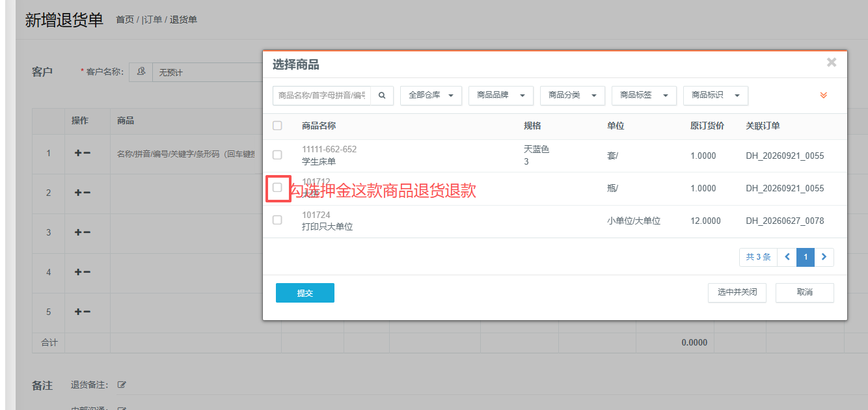This screenshot has width=868, height=410.
Task: Click the 选中并关闭 button
Action: 737,292
